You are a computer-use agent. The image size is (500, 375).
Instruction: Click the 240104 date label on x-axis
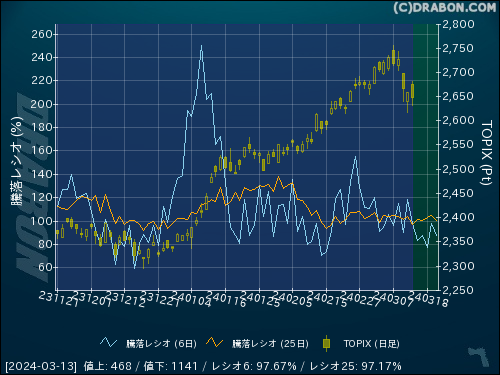(x=192, y=299)
